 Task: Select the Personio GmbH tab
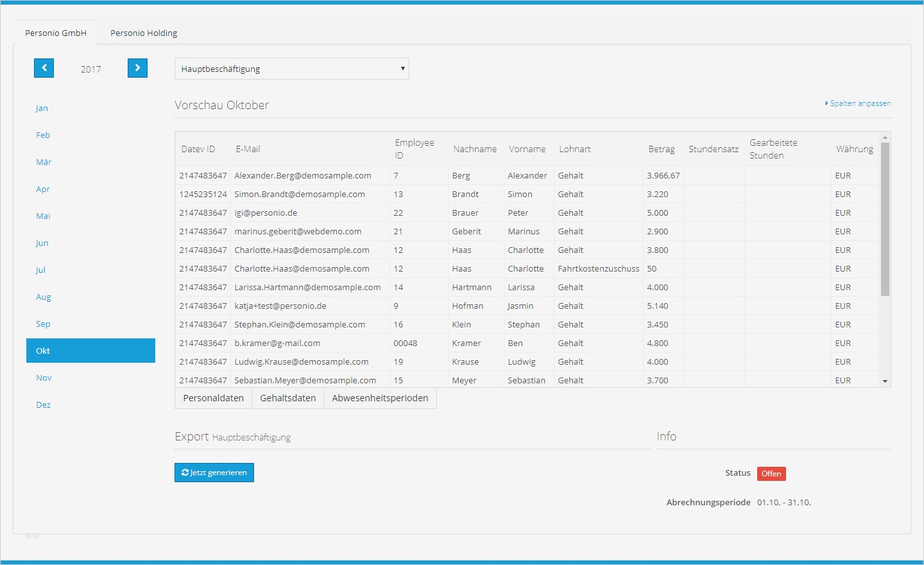tap(56, 33)
